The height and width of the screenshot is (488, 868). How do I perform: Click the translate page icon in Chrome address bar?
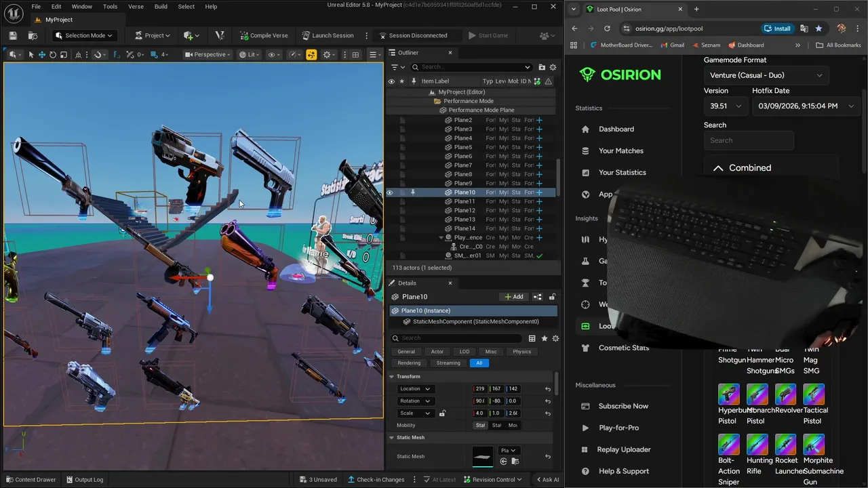click(804, 28)
